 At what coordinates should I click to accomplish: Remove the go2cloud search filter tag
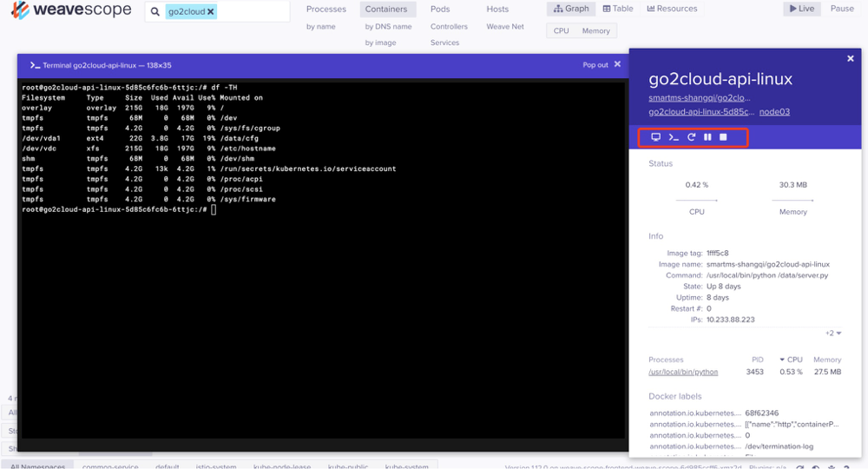211,11
